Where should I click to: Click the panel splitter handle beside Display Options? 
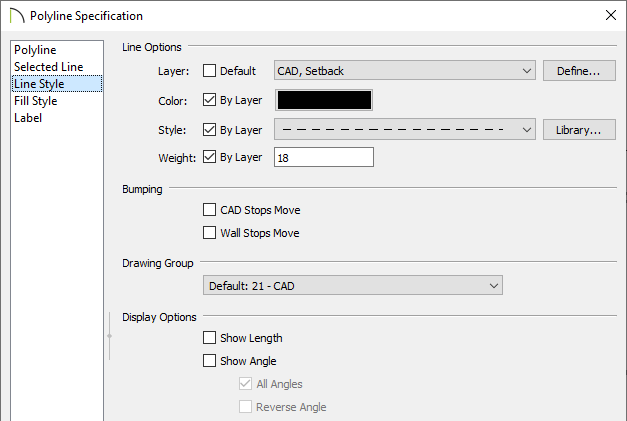click(x=110, y=336)
